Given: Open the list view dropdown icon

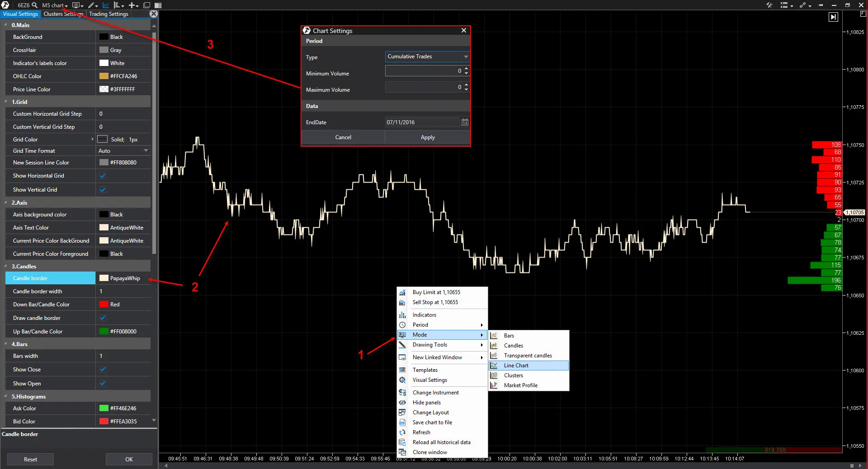Looking at the screenshot, I should pyautogui.click(x=787, y=5).
